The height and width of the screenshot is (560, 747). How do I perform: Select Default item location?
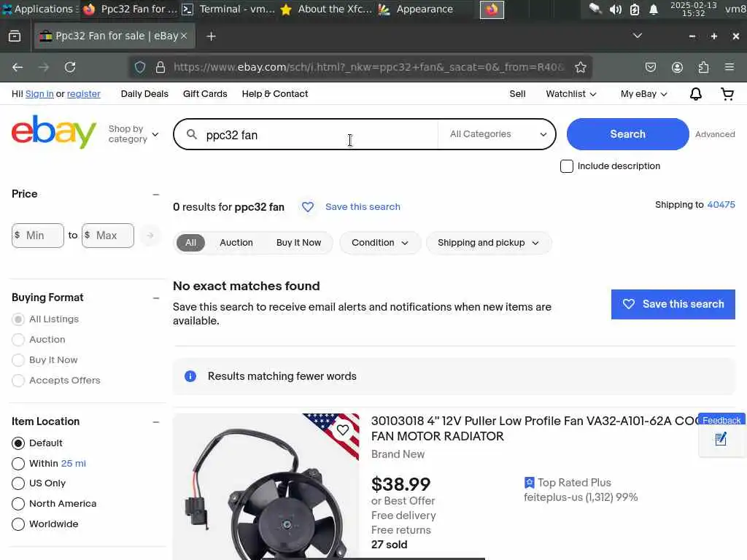(x=18, y=443)
